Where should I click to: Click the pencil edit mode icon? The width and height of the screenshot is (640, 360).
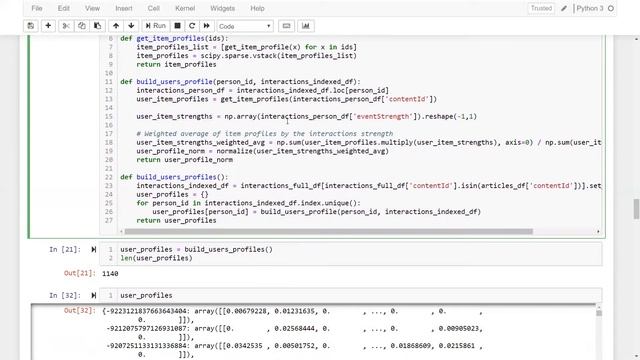tap(564, 8)
